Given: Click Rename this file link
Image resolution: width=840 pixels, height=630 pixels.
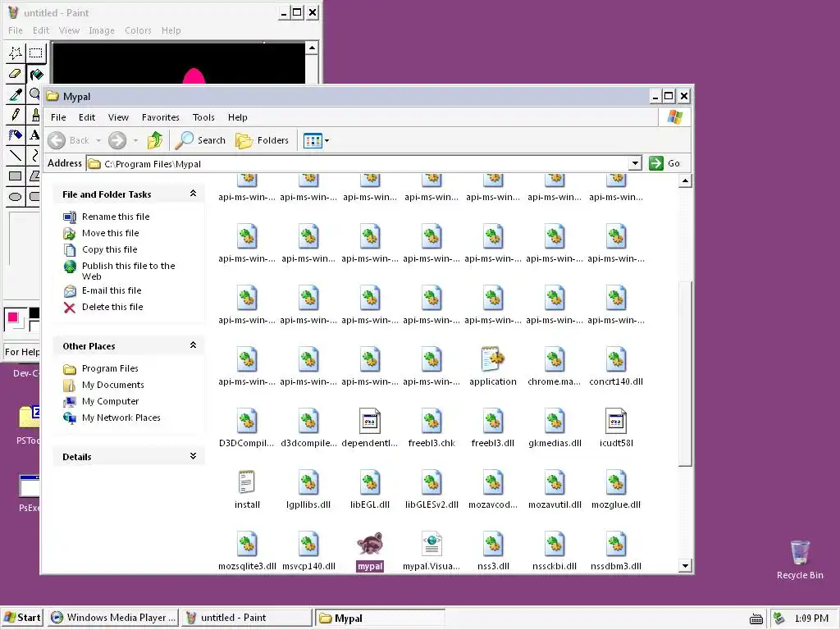Looking at the screenshot, I should click(x=116, y=217).
